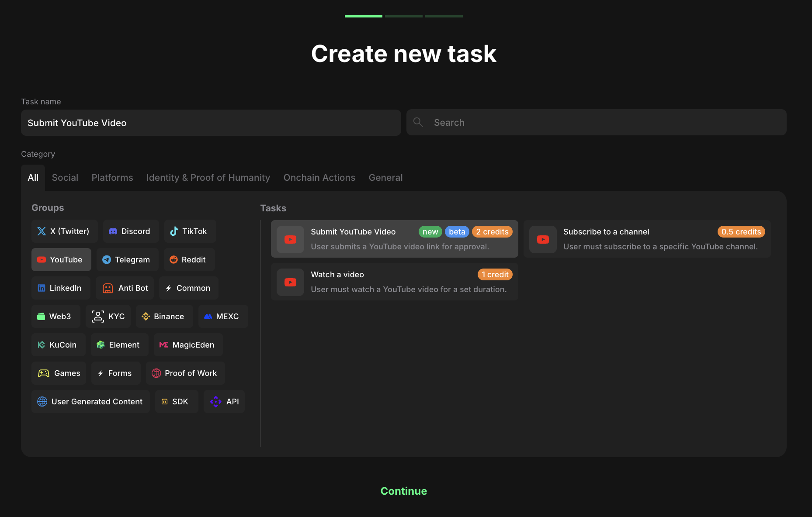Viewport: 812px width, 517px height.
Task: Select the Discord group
Action: click(131, 231)
